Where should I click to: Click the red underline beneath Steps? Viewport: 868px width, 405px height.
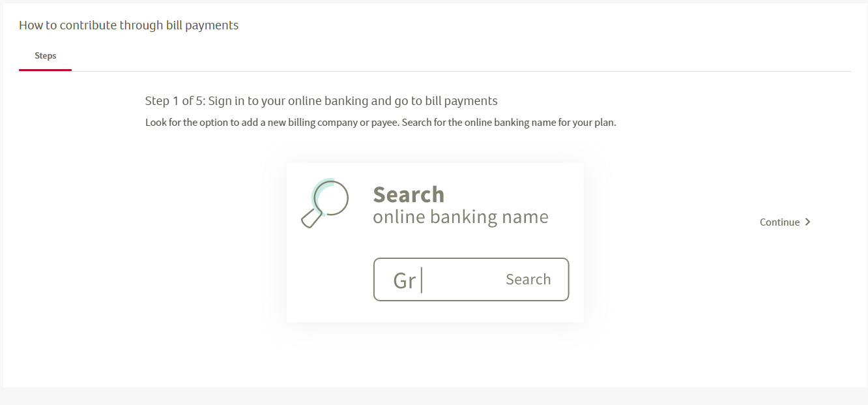[x=45, y=70]
